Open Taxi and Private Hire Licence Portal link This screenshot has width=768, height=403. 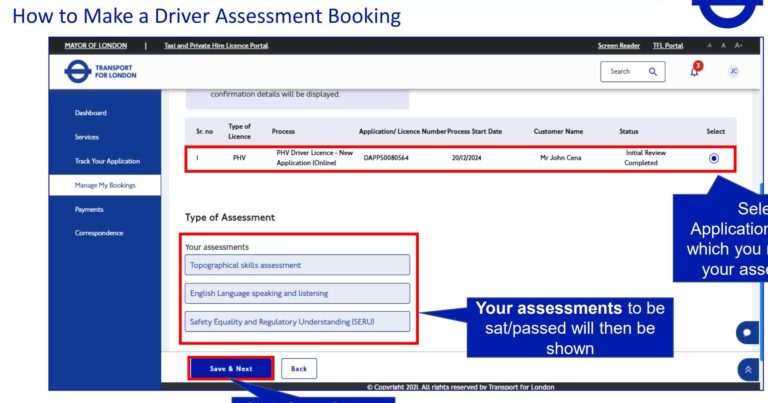(216, 46)
